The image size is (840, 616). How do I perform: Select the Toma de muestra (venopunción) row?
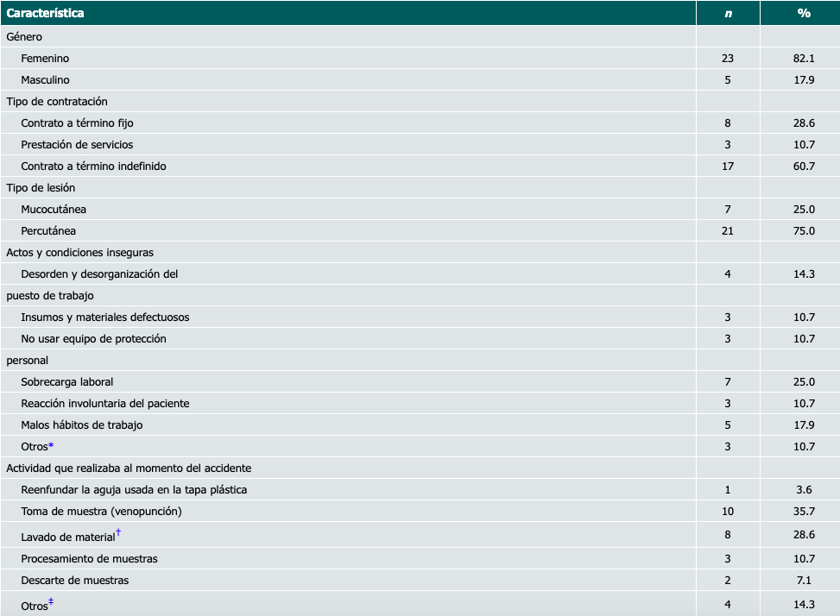pyautogui.click(x=101, y=512)
